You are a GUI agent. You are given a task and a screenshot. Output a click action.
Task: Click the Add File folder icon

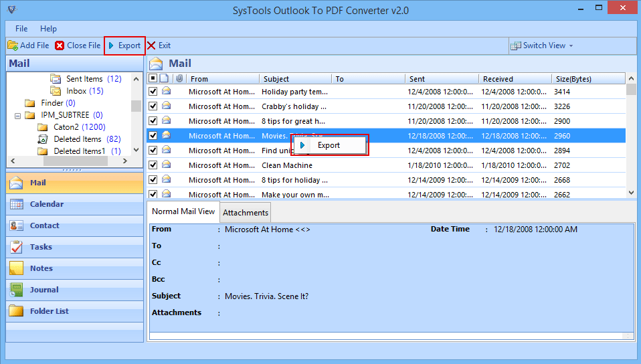click(x=13, y=45)
